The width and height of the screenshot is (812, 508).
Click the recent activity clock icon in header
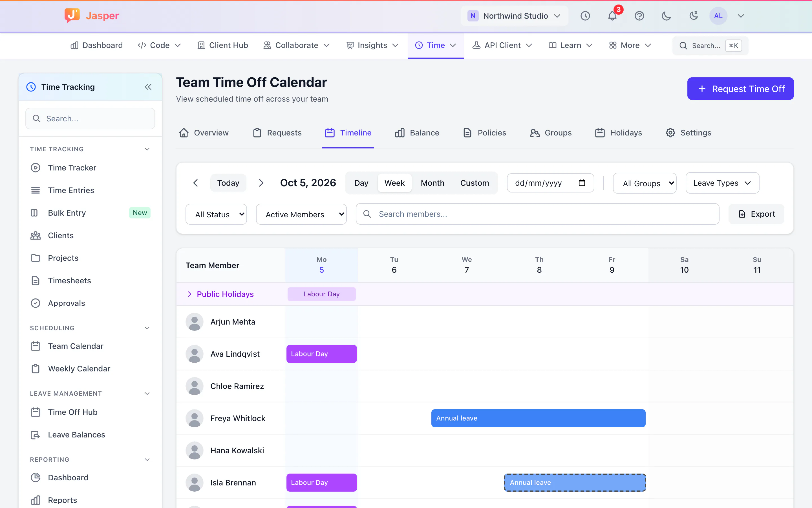[585, 16]
